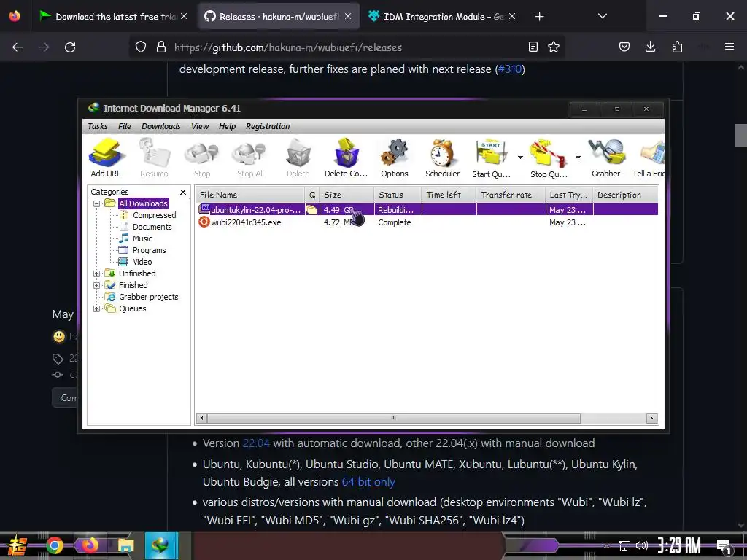This screenshot has width=747, height=560.
Task: Switch to IDM Integration Module tab
Action: 441,16
